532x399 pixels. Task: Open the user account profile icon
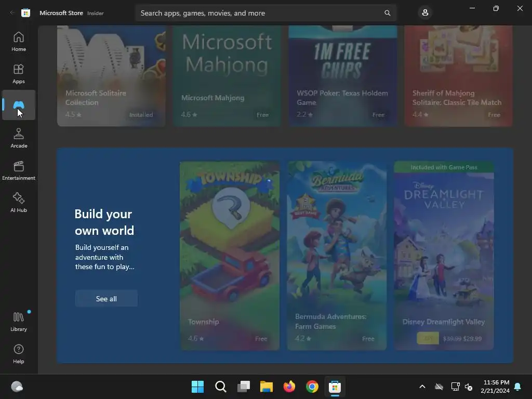click(425, 13)
